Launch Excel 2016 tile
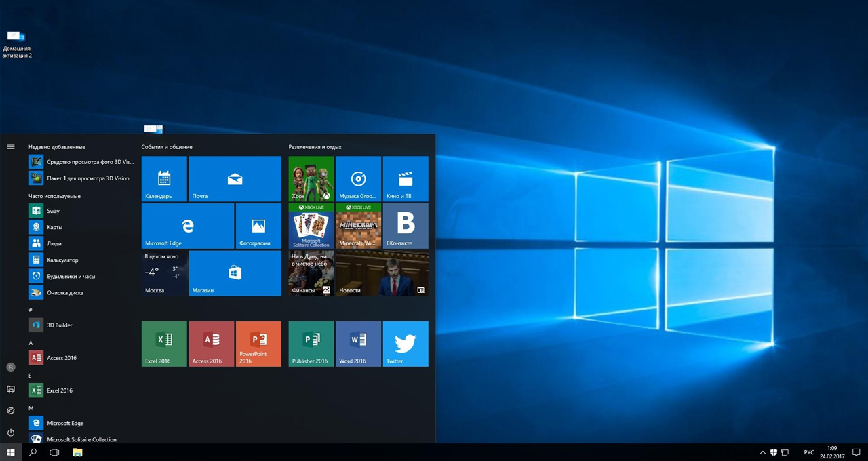Viewport: 868px width, 461px height. [x=164, y=344]
